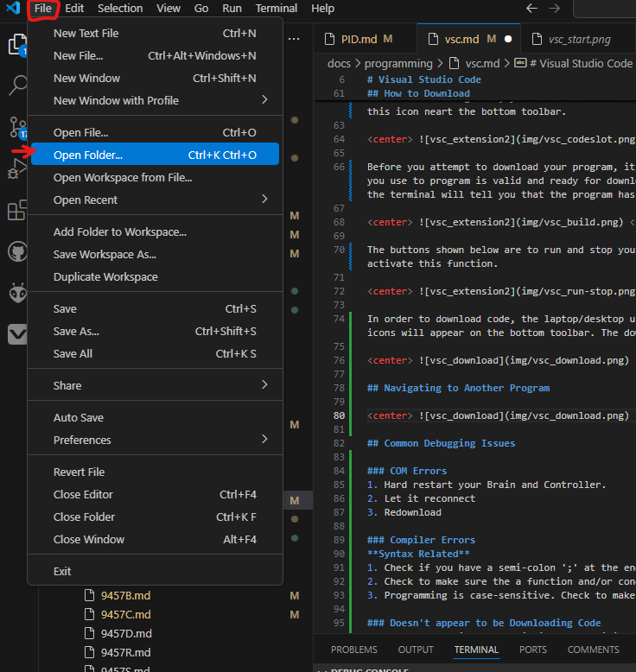Click unsaved dot on vsc.md tab
636x672 pixels.
coord(508,39)
